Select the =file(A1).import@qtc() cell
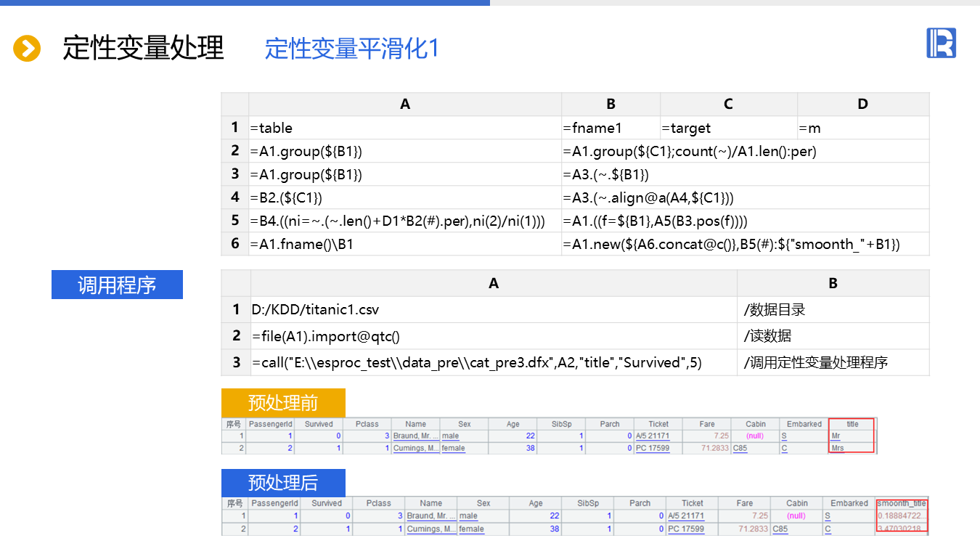The height and width of the screenshot is (551, 980). (x=493, y=336)
